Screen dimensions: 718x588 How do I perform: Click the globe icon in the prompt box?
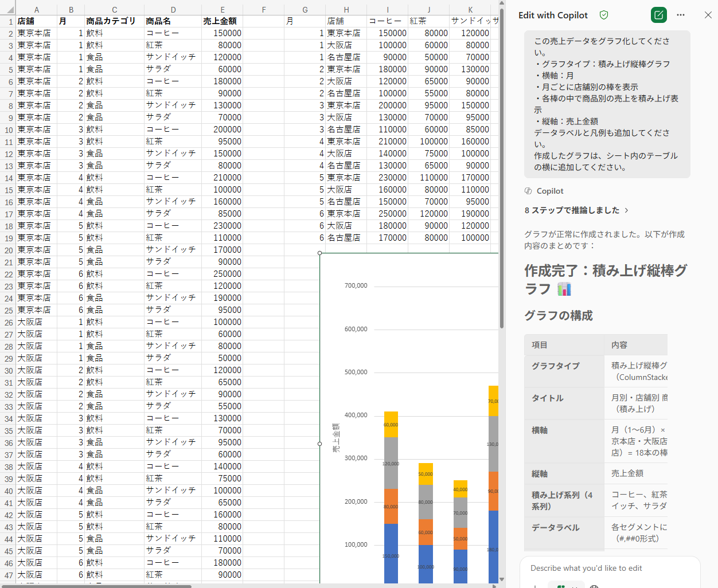point(594,586)
